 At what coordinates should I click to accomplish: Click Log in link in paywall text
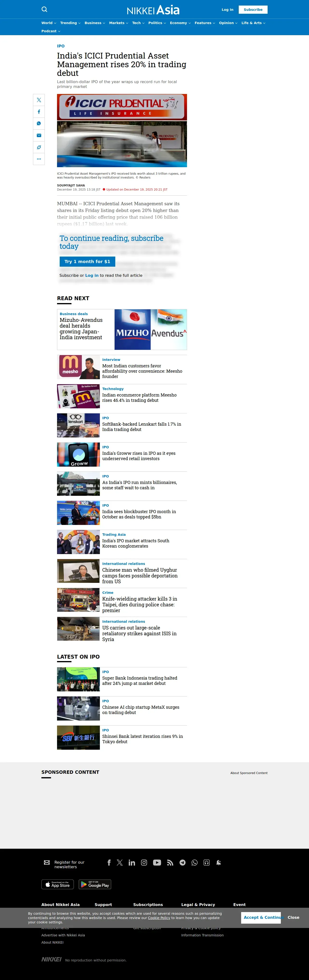[92, 275]
